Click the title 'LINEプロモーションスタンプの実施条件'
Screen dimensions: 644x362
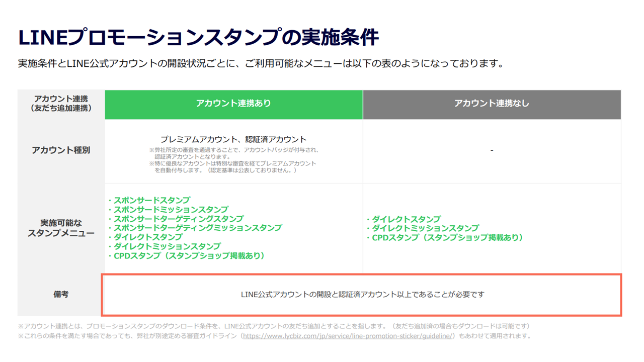198,38
